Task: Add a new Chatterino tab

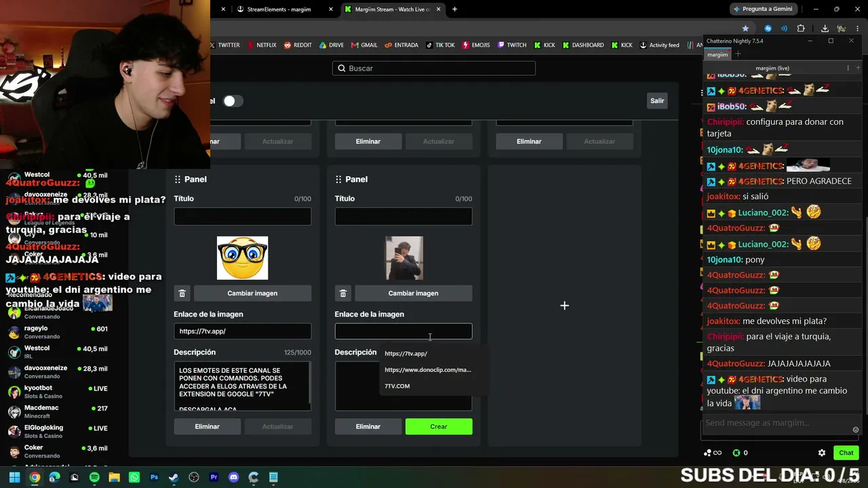Action: pyautogui.click(x=738, y=54)
